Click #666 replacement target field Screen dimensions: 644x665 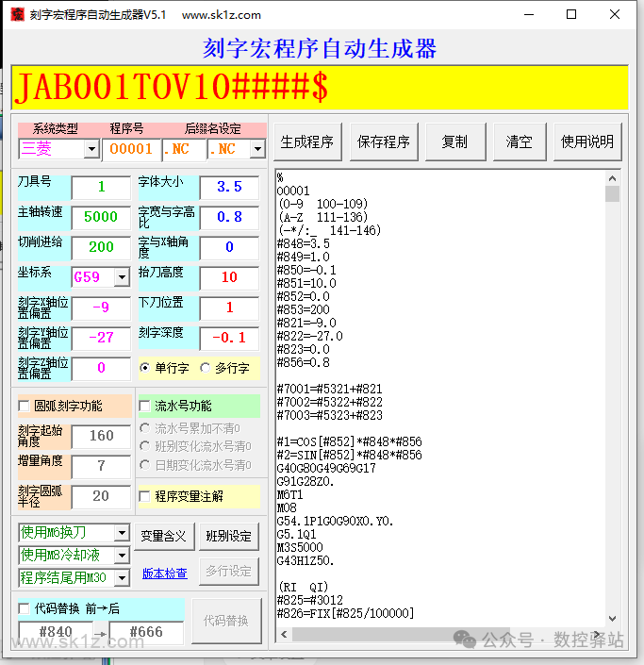coord(146,632)
